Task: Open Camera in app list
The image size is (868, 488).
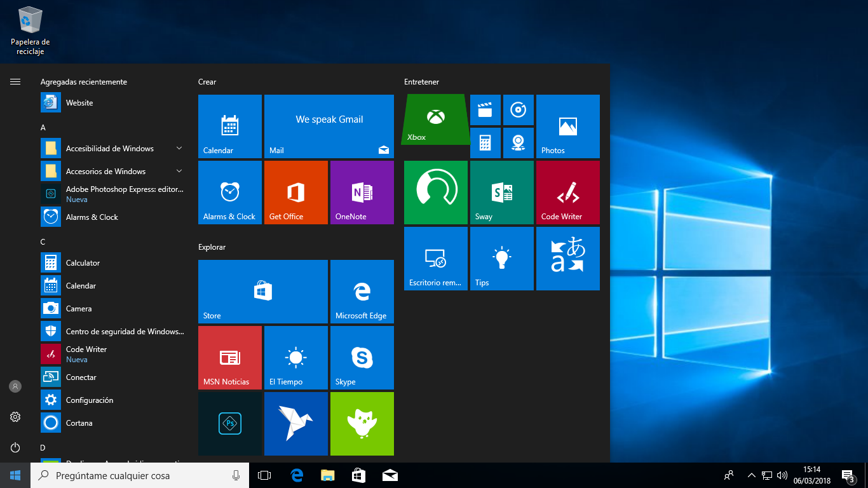Action: click(x=113, y=309)
